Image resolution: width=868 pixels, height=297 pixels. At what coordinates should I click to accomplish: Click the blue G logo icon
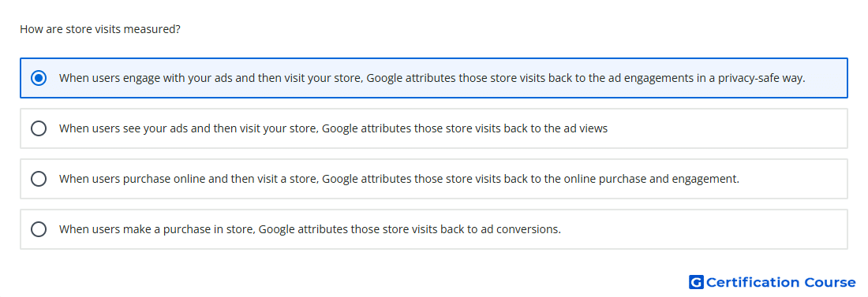tap(696, 282)
